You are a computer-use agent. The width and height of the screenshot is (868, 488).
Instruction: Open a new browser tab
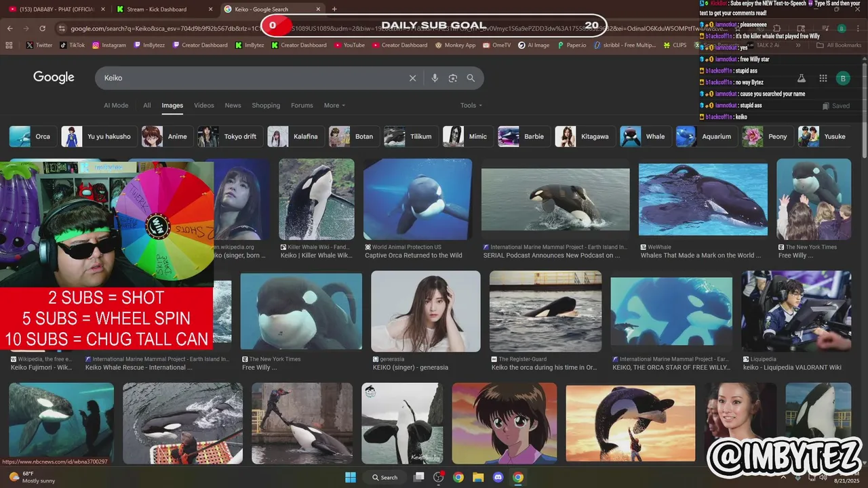[x=334, y=9]
